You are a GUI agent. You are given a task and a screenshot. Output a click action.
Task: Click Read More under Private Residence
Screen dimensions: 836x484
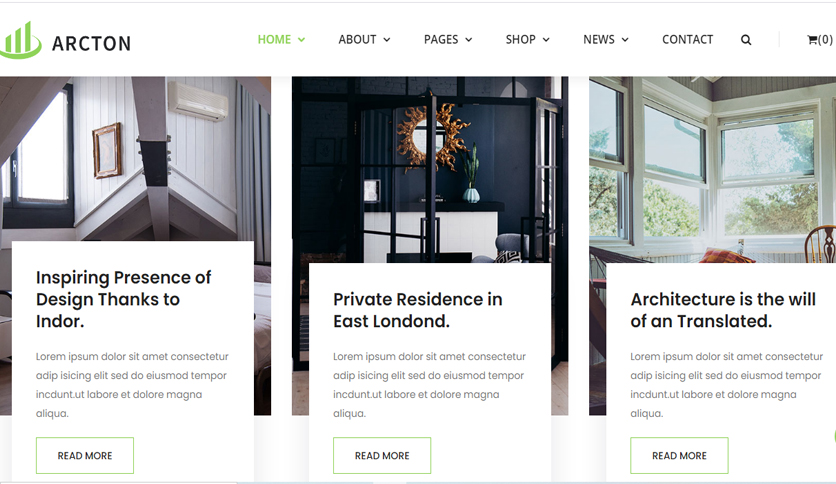pyautogui.click(x=382, y=456)
